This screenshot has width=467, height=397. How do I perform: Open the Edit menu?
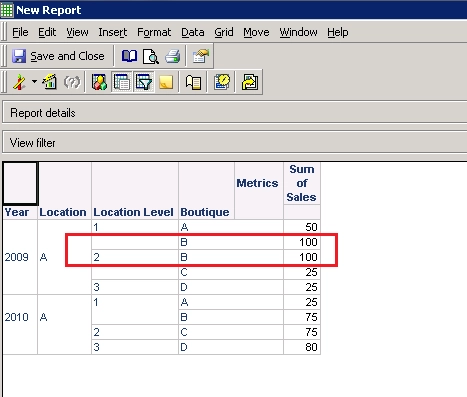[47, 32]
